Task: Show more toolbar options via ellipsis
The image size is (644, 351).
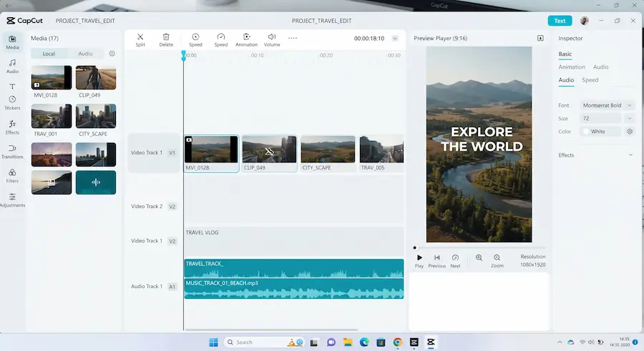Action: tap(293, 38)
